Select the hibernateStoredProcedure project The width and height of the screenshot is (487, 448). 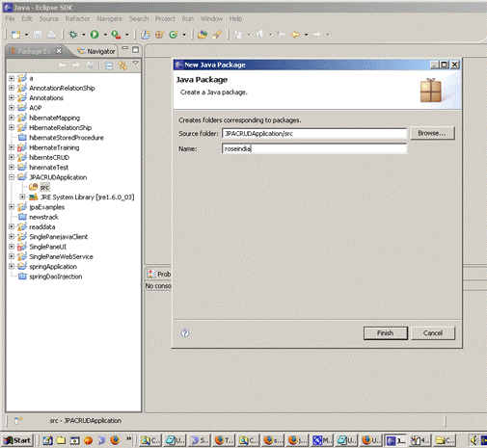pos(67,138)
